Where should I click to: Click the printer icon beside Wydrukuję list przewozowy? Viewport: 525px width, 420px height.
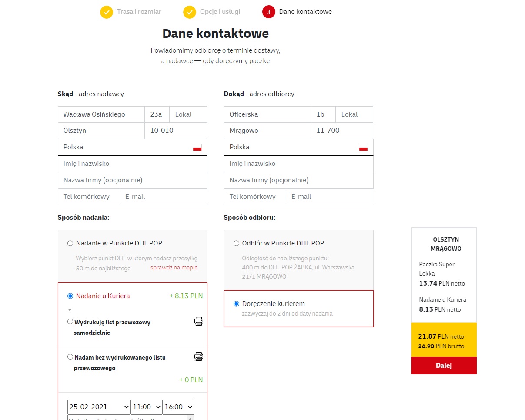199,322
